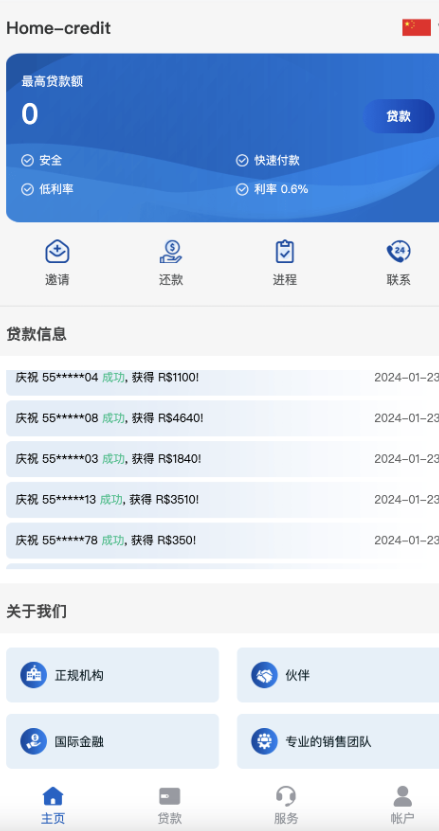Click the 利率 0.6% checkmark icon
The image size is (439, 831).
pos(242,189)
